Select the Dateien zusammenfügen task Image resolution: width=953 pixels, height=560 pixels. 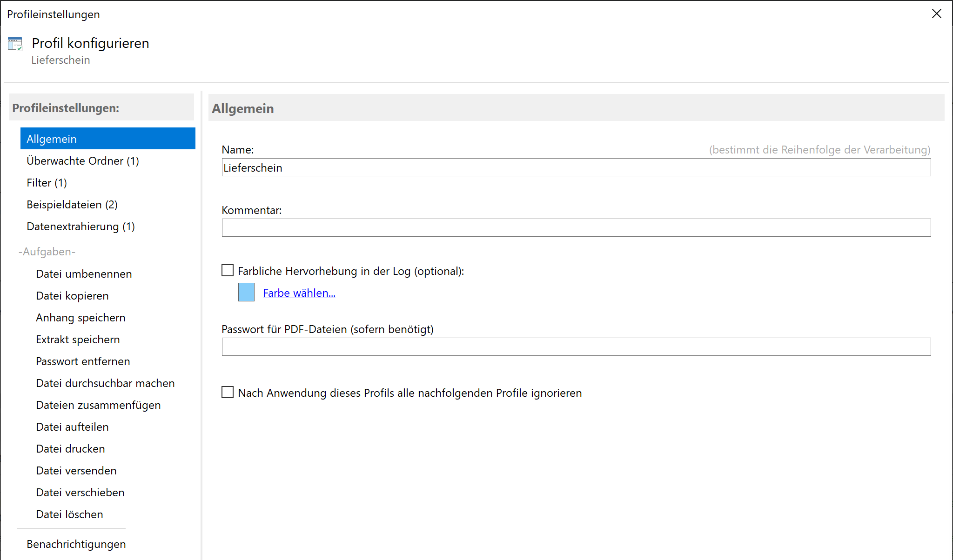tap(99, 405)
